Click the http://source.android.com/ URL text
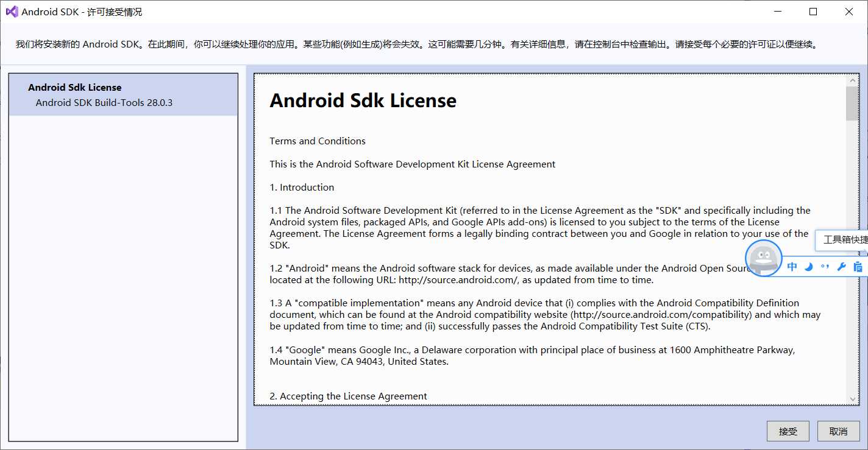Viewport: 868px width, 450px height. (458, 280)
